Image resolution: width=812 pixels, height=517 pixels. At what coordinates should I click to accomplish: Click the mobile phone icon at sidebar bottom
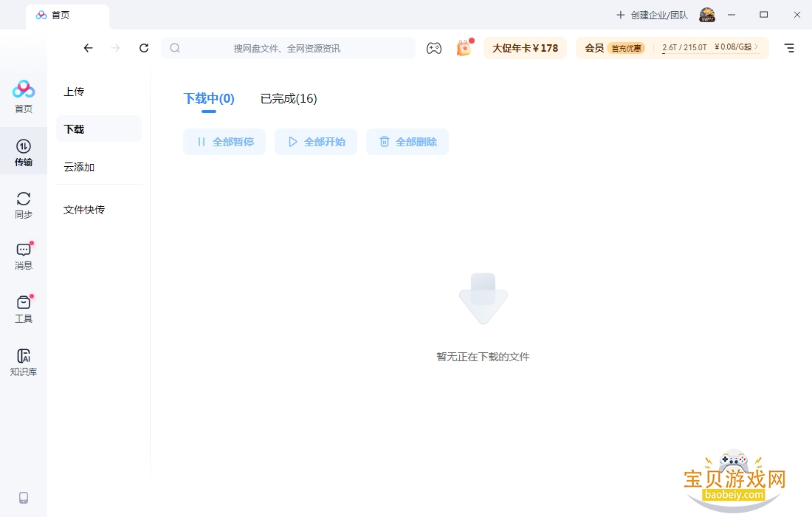pyautogui.click(x=24, y=498)
